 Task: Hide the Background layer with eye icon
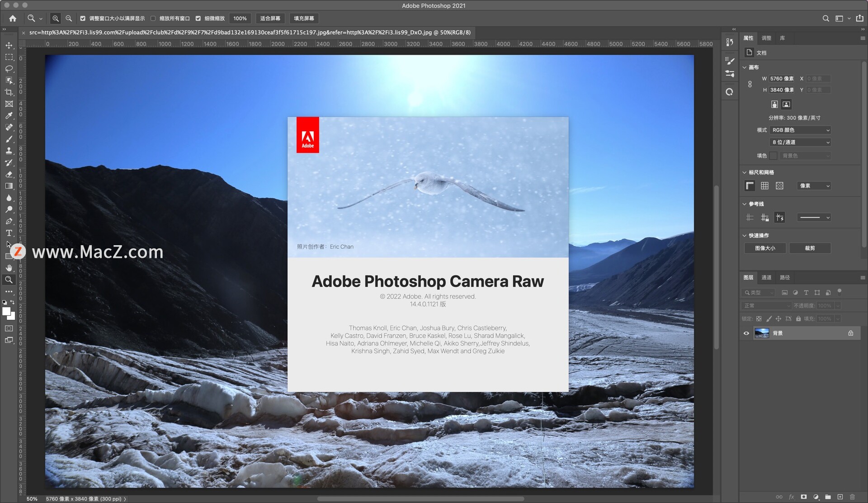746,333
